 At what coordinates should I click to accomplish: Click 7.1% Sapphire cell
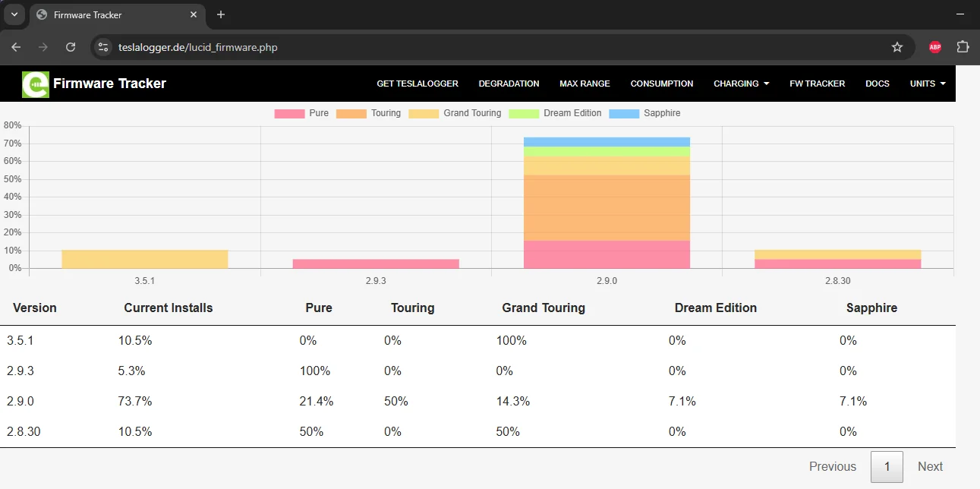853,402
